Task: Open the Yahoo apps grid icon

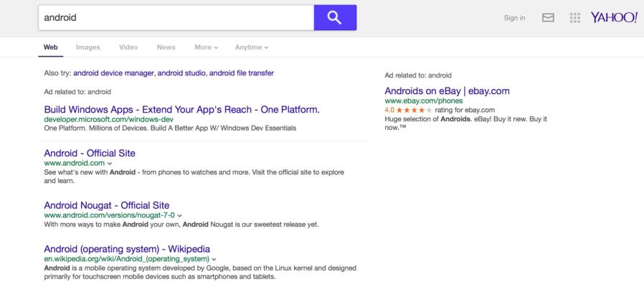Action: click(x=575, y=18)
